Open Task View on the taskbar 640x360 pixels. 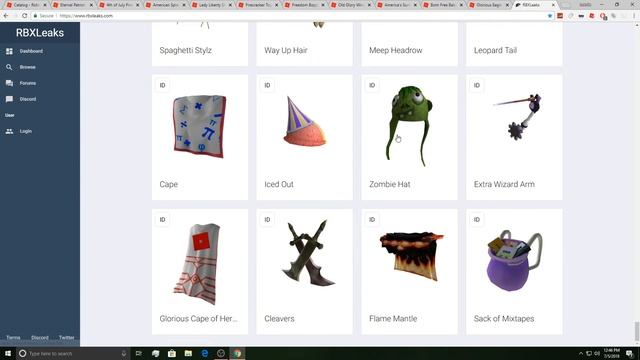[x=139, y=353]
